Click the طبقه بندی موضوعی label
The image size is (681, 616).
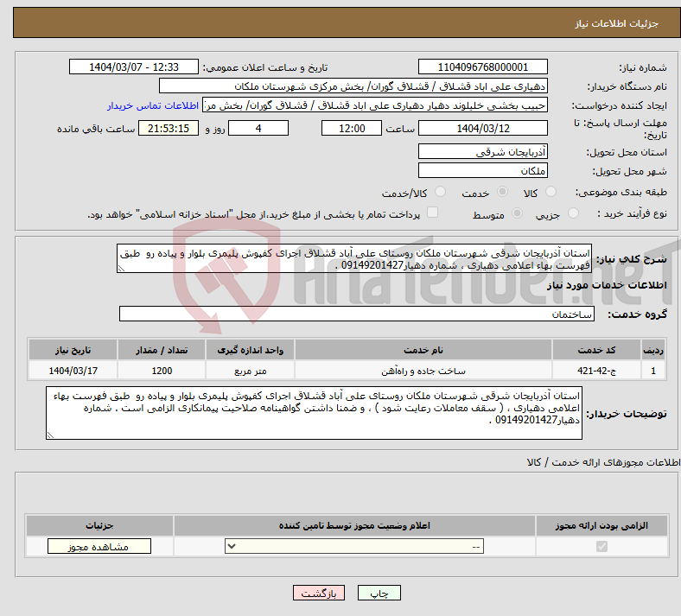click(621, 192)
